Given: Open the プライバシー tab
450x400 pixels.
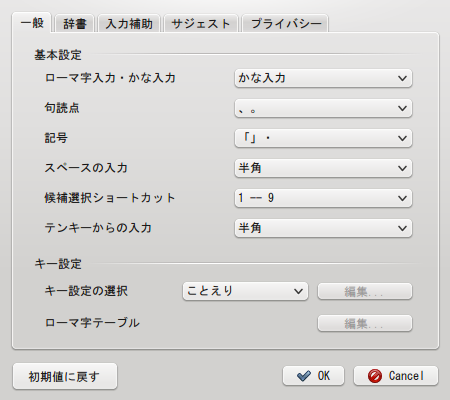Looking at the screenshot, I should click(x=285, y=24).
